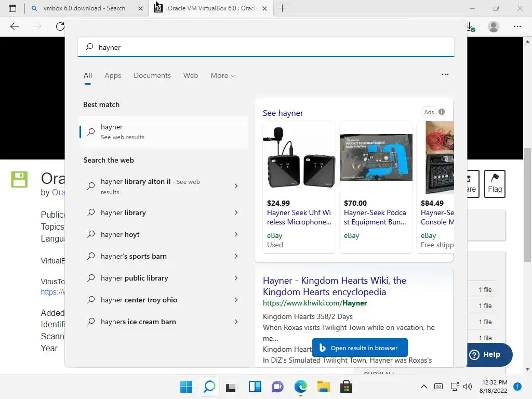Click the ad info icon
Screen dimensions: 532x399
442,112
